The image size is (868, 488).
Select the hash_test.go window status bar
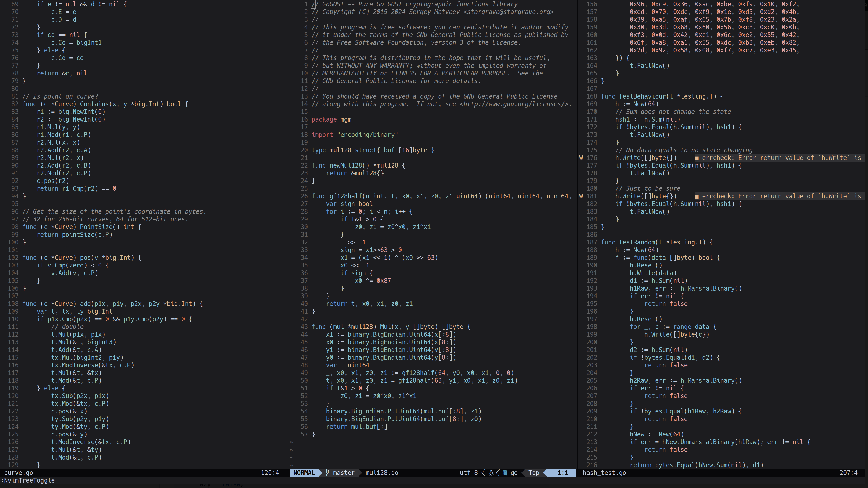[x=604, y=472]
